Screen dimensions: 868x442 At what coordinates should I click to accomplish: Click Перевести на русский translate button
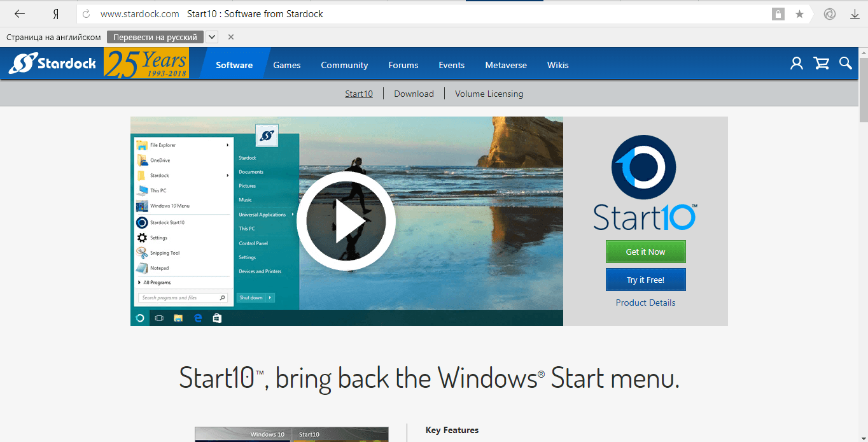[x=155, y=37]
